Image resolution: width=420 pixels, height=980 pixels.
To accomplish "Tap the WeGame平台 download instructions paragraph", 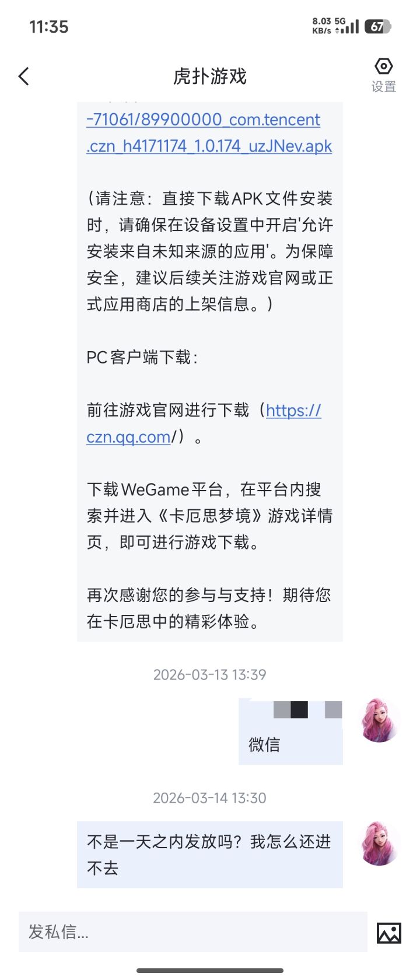I will [x=209, y=516].
